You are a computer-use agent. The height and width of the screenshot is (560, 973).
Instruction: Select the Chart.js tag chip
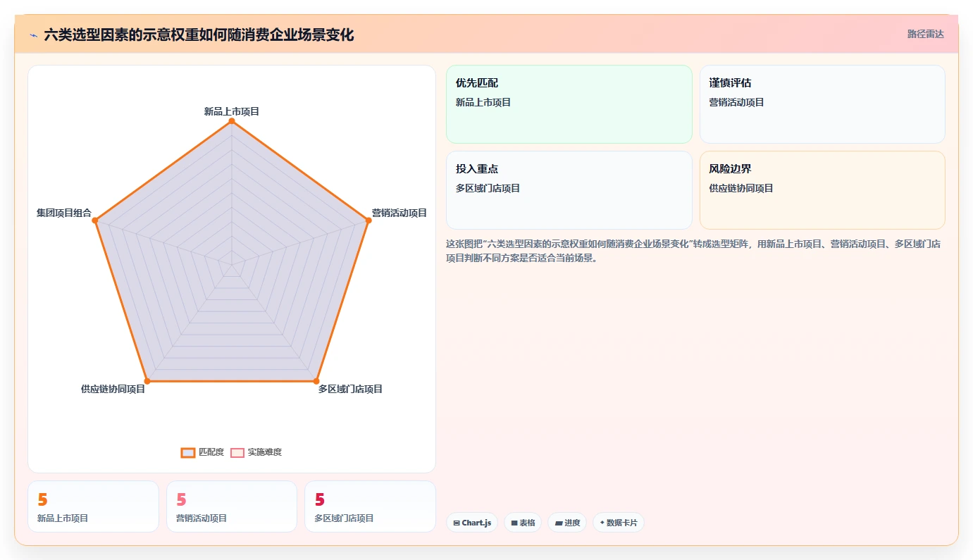click(x=472, y=523)
